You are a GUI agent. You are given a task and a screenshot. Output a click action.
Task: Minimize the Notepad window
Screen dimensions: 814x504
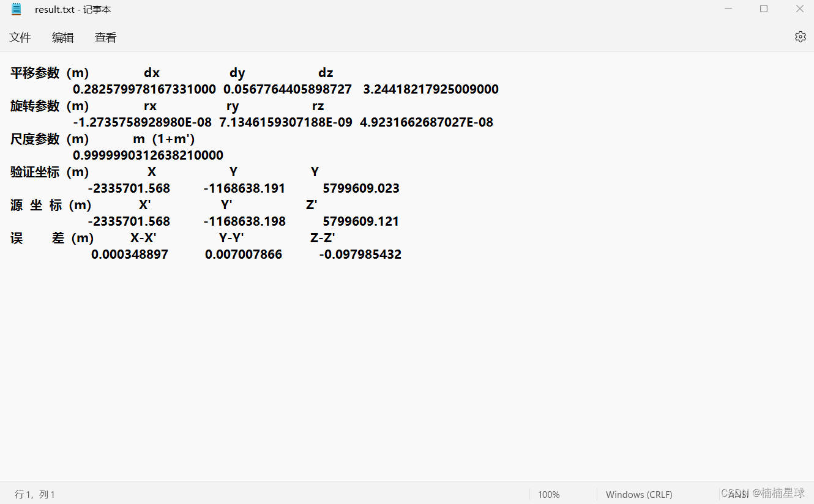coord(728,9)
